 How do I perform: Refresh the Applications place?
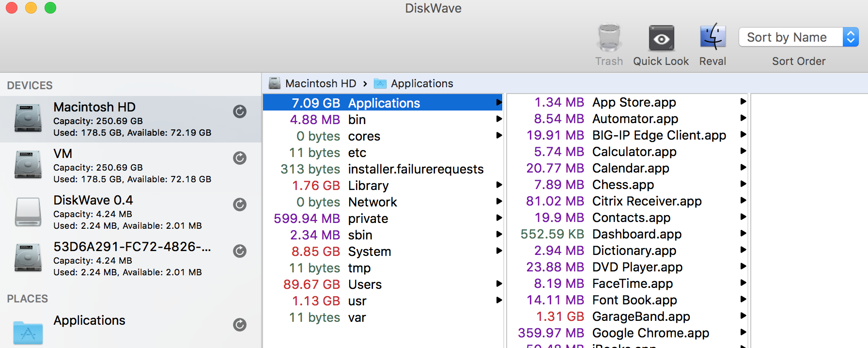(x=240, y=325)
